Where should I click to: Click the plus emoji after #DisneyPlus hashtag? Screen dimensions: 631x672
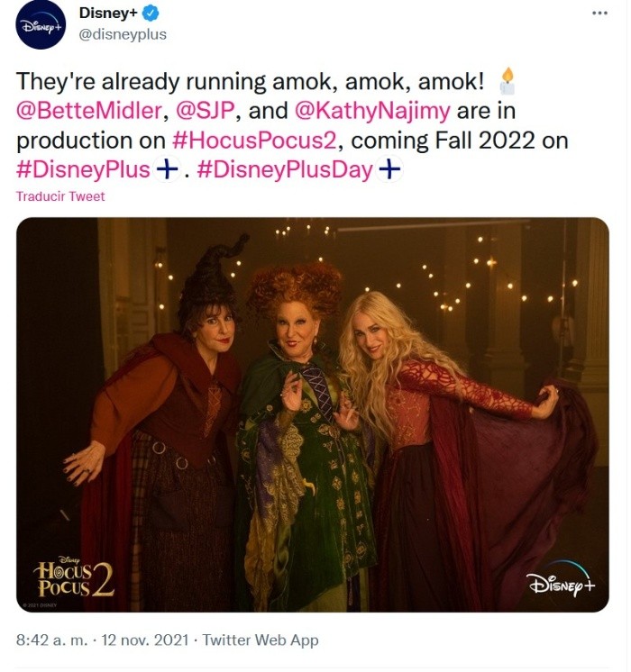164,170
